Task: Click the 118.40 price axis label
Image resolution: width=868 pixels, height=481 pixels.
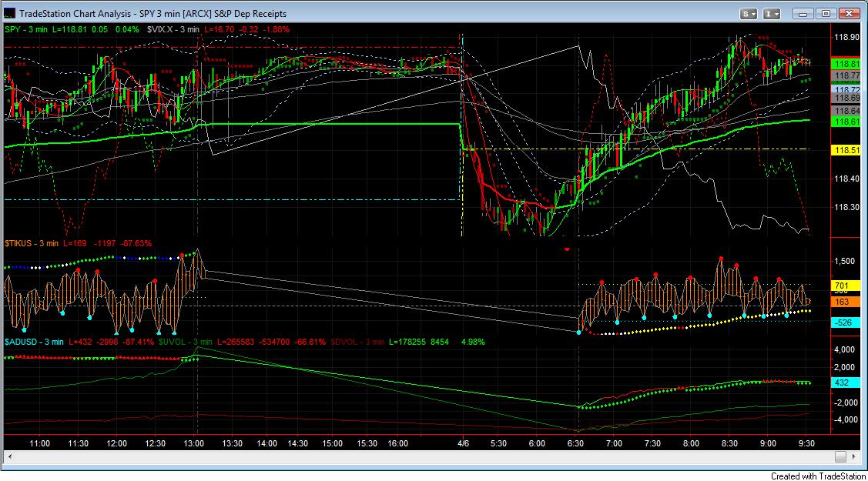Action: tap(846, 179)
